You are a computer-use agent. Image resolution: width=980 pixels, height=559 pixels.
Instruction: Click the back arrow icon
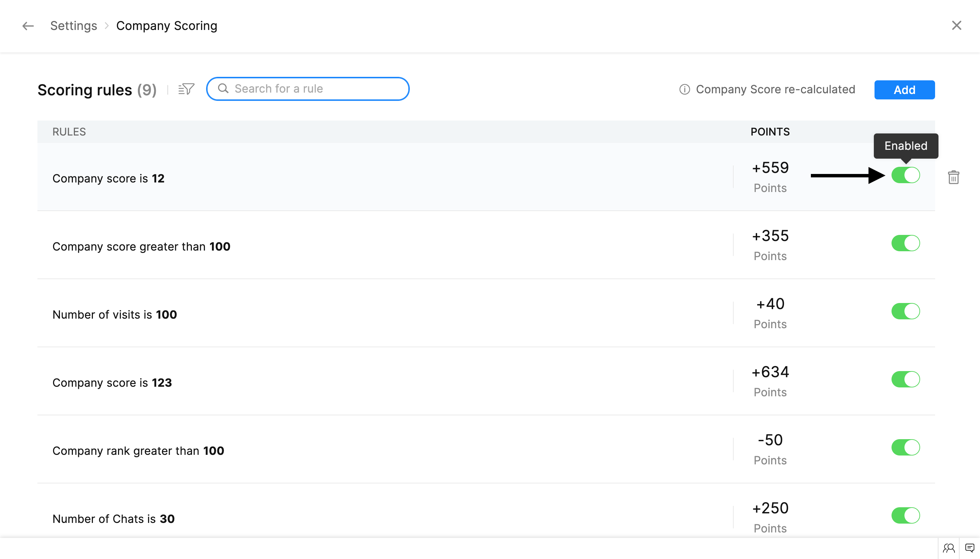pos(28,26)
